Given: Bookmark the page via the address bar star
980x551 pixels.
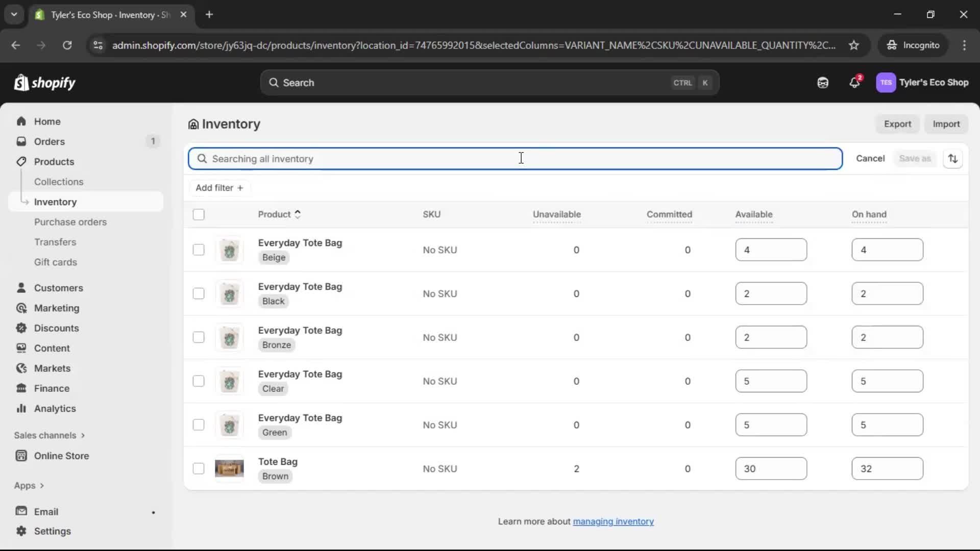Looking at the screenshot, I should tap(854, 45).
